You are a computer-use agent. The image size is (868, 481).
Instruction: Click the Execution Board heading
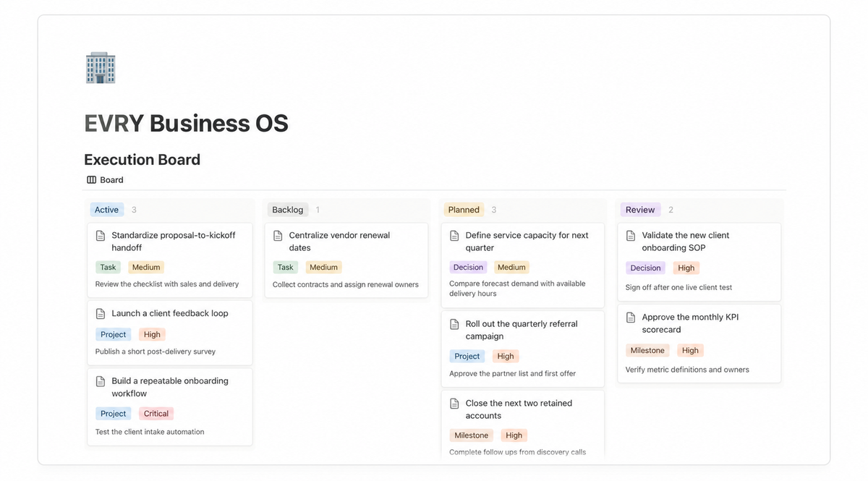[142, 160]
